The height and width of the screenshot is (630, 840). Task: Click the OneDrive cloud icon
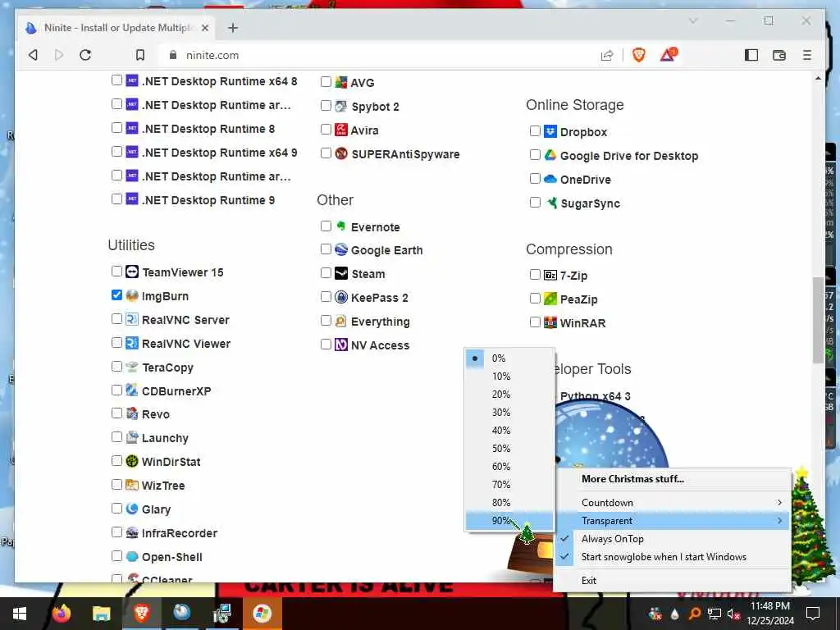550,179
